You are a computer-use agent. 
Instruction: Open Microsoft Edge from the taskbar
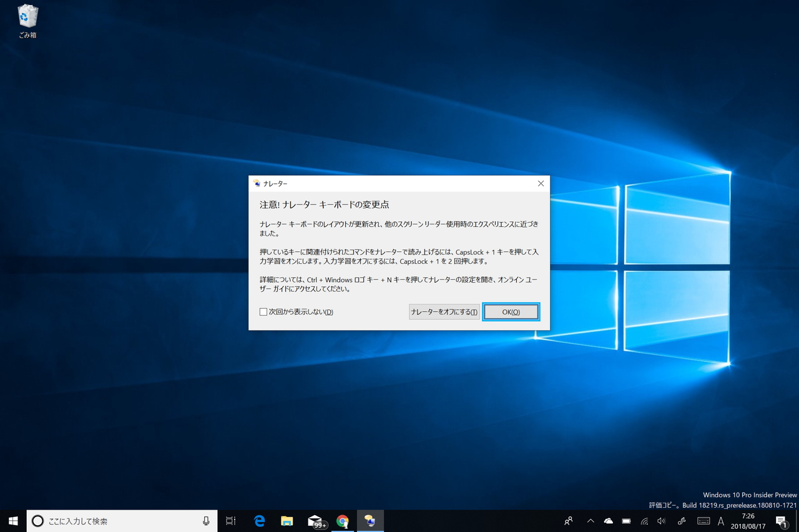[259, 521]
